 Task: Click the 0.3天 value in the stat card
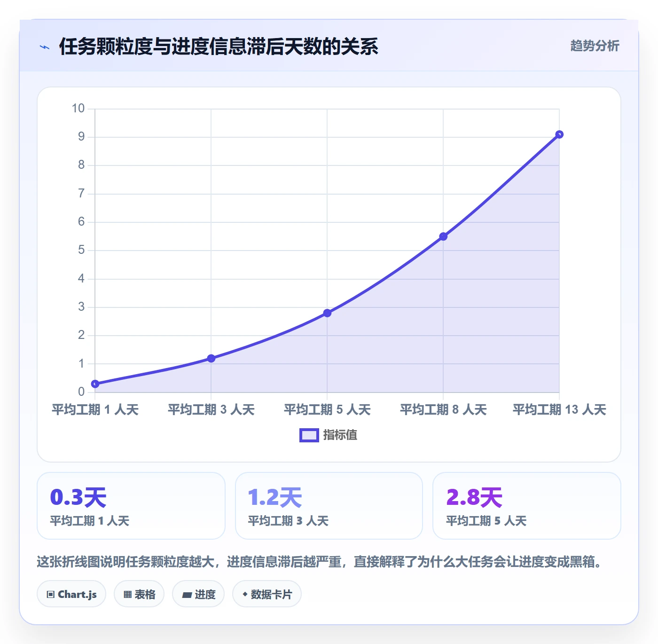pos(78,497)
